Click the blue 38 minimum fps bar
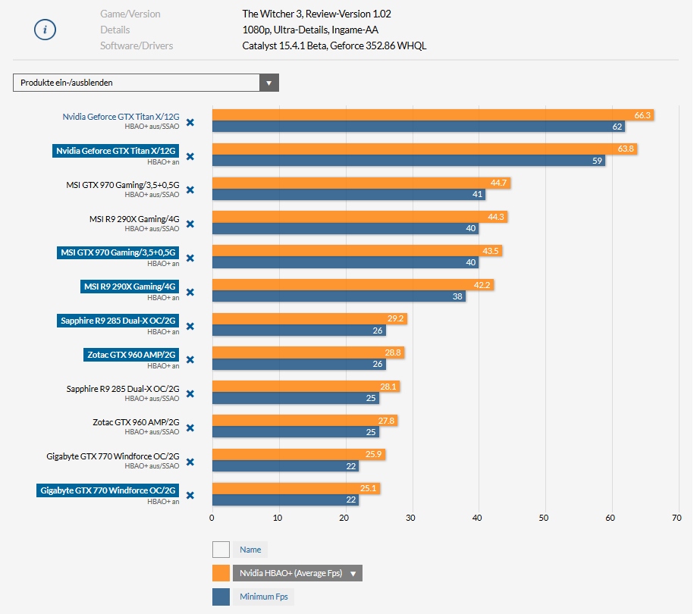Screen dimensions: 700x614 (x=339, y=296)
